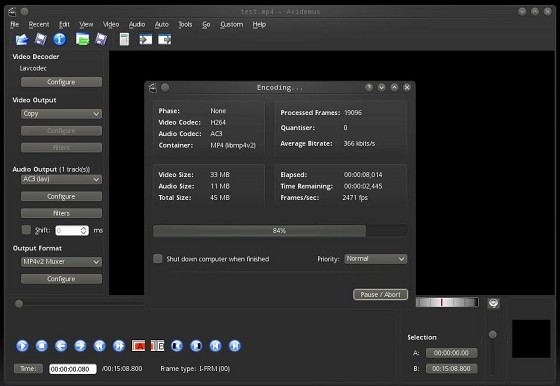Viewport: 560px width, 386px height.
Task: Open audio Filters button
Action: coord(61,213)
